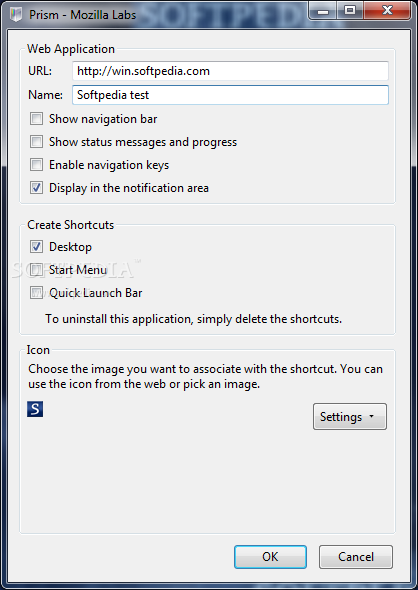This screenshot has width=418, height=590.
Task: Enable Start Menu shortcut creation
Action: click(36, 270)
